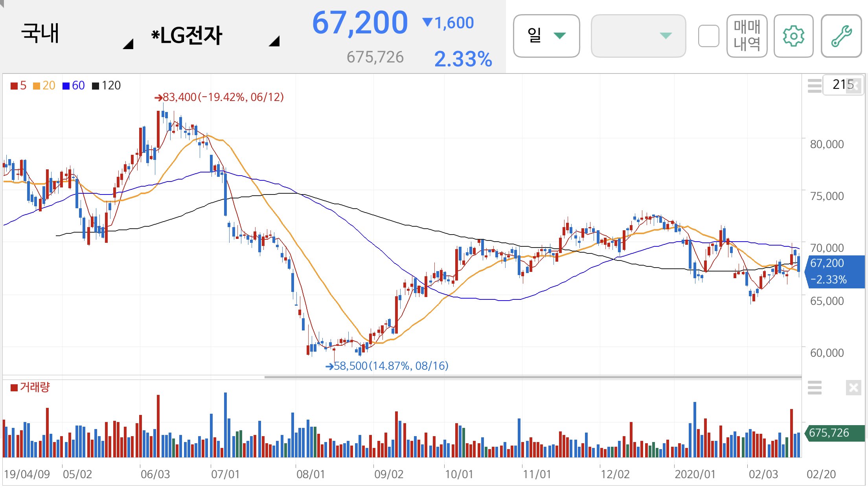Toggle the 거래량 volume legend
The height and width of the screenshot is (488, 868).
point(30,387)
